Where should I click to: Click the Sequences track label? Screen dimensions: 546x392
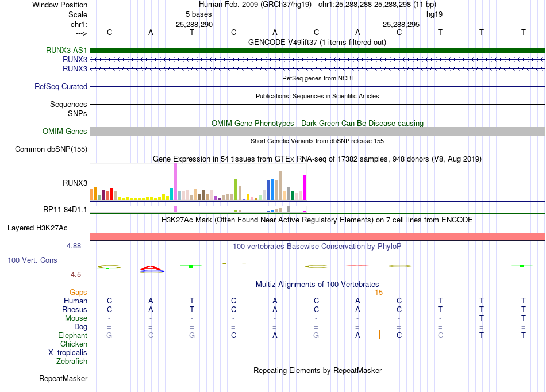(68, 104)
